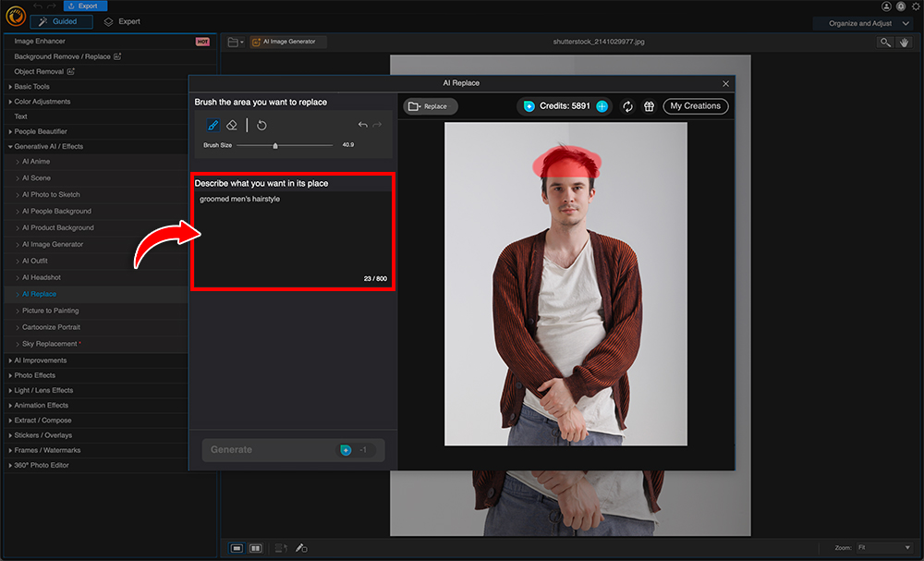Image resolution: width=924 pixels, height=561 pixels.
Task: Switch to compare split view mode
Action: pos(255,548)
